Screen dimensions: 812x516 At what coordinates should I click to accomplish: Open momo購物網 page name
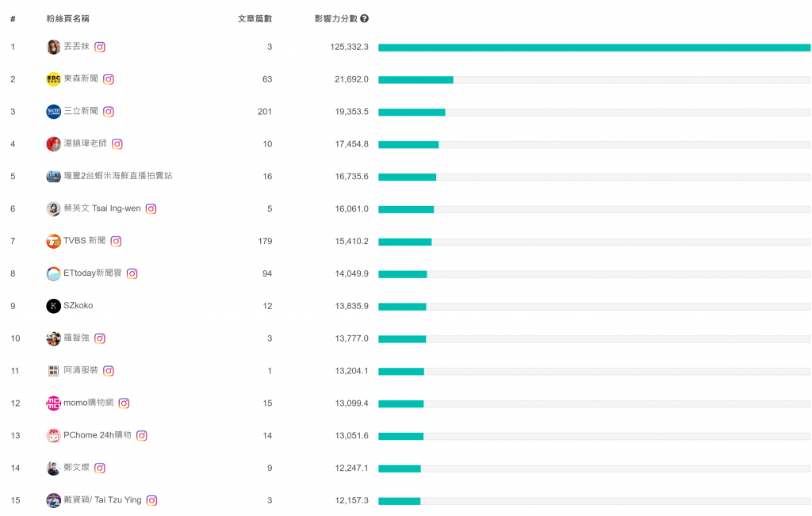[x=89, y=403]
